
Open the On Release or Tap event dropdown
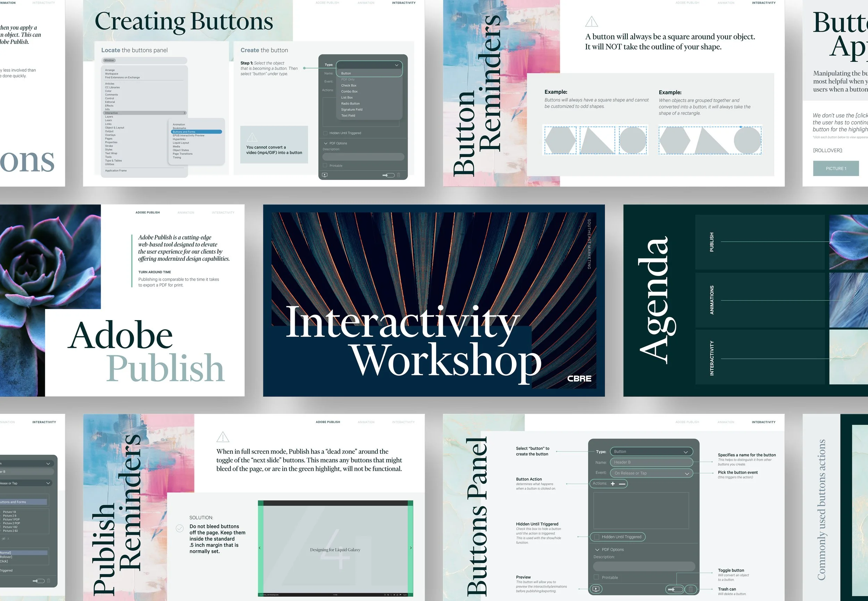pyautogui.click(x=651, y=473)
